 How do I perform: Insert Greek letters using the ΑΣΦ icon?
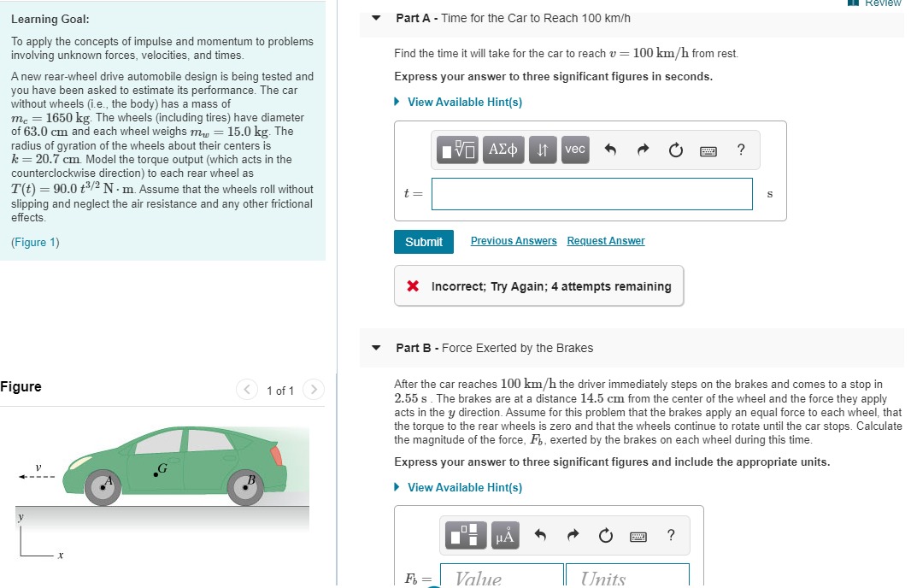(x=503, y=149)
